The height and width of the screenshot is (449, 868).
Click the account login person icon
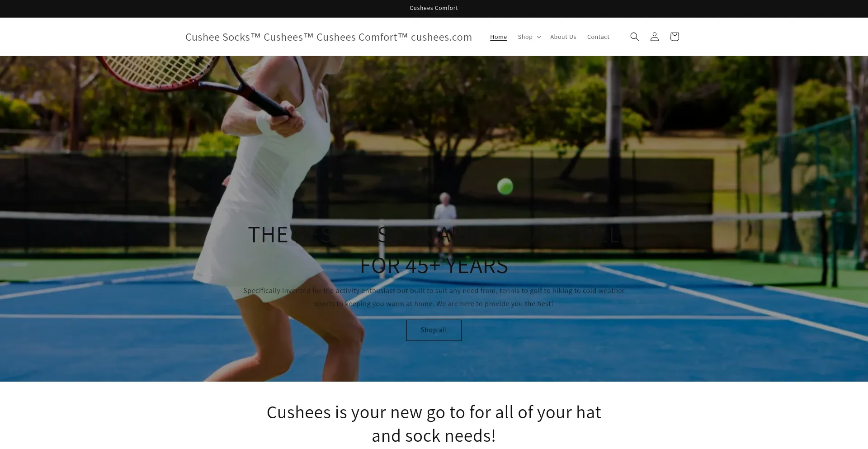[654, 37]
